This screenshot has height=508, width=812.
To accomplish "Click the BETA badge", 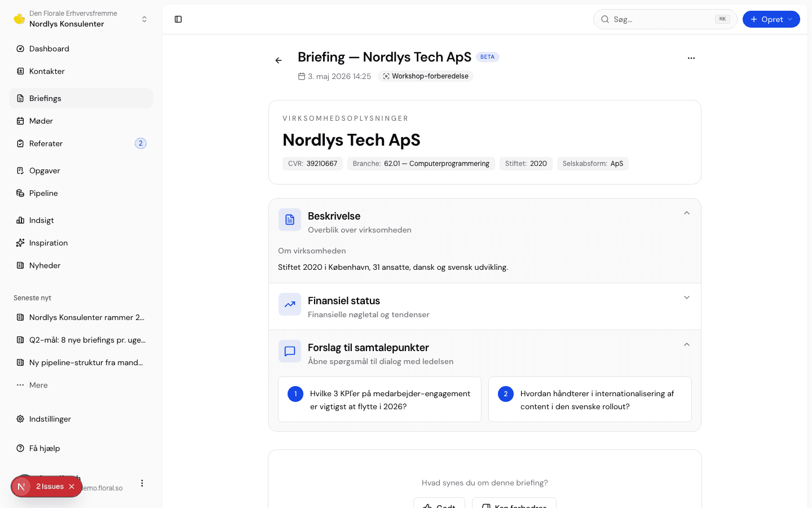I will coord(488,57).
